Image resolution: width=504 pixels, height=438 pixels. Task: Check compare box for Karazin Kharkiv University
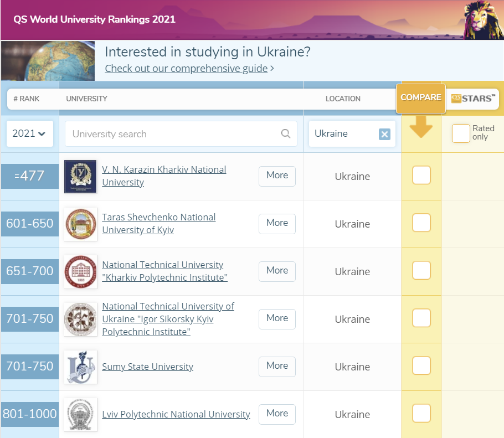421,176
